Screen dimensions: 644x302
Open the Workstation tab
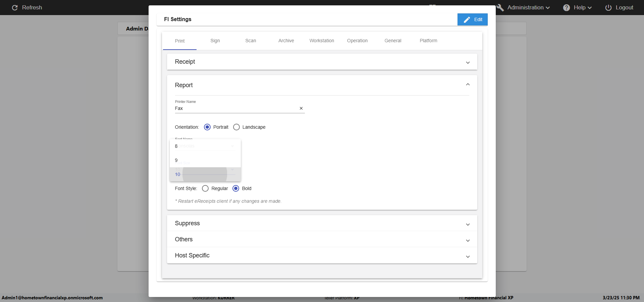(x=322, y=41)
